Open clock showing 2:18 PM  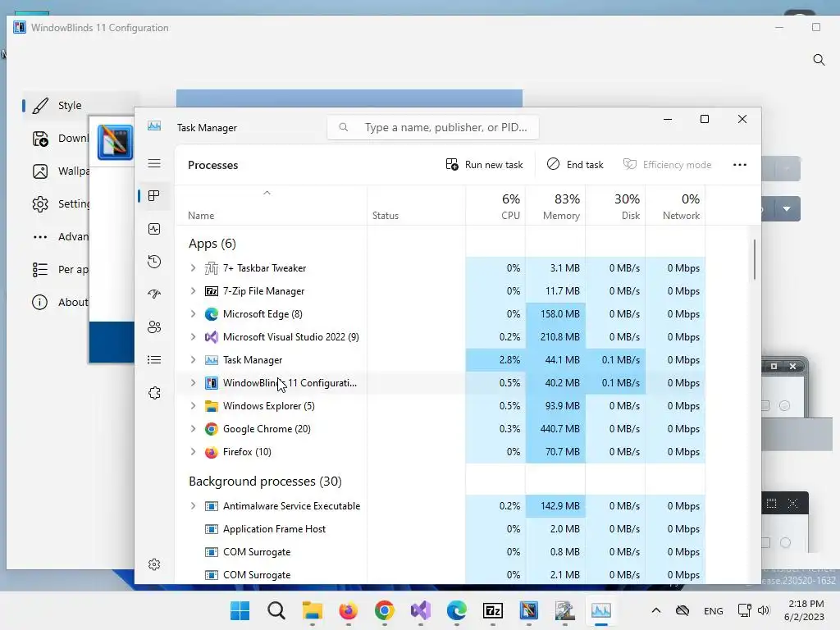[804, 610]
